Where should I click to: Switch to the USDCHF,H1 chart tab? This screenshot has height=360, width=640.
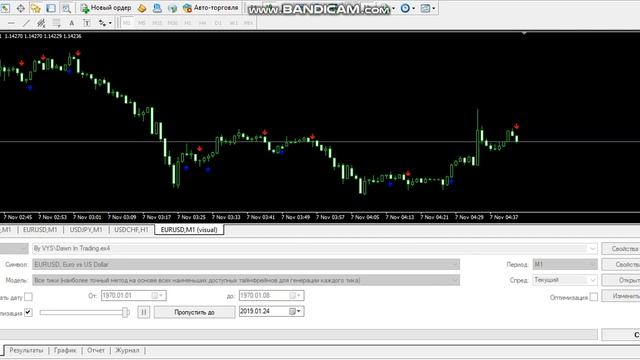coord(131,230)
